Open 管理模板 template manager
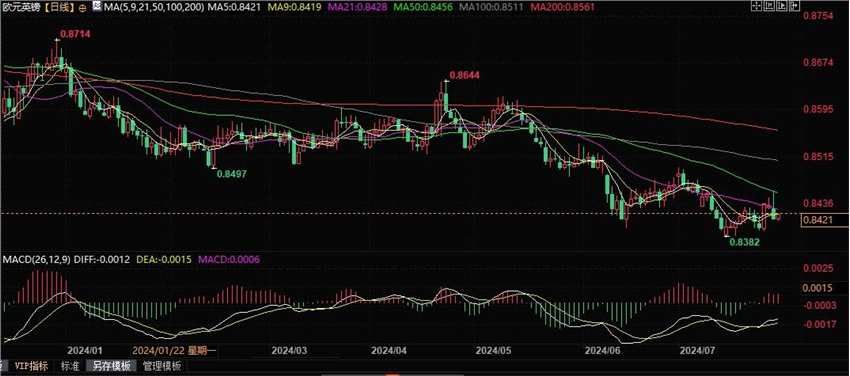The height and width of the screenshot is (376, 850). 163,366
